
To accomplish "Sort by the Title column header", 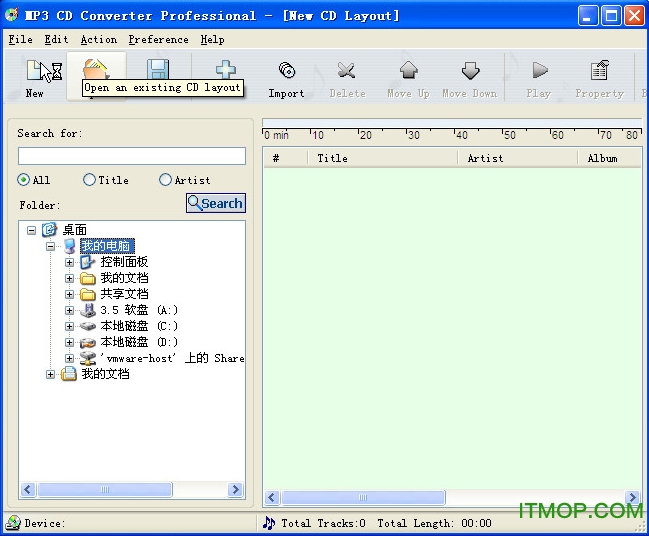I will point(383,158).
